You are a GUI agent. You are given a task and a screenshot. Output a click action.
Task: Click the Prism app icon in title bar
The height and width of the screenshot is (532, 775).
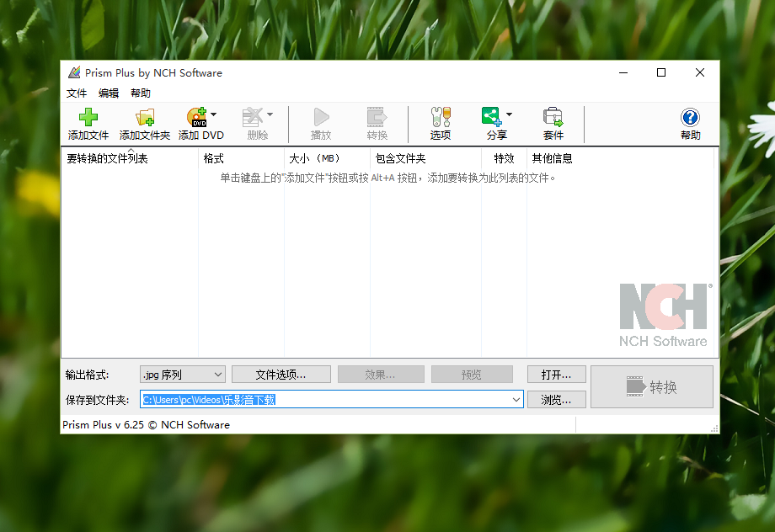click(74, 73)
